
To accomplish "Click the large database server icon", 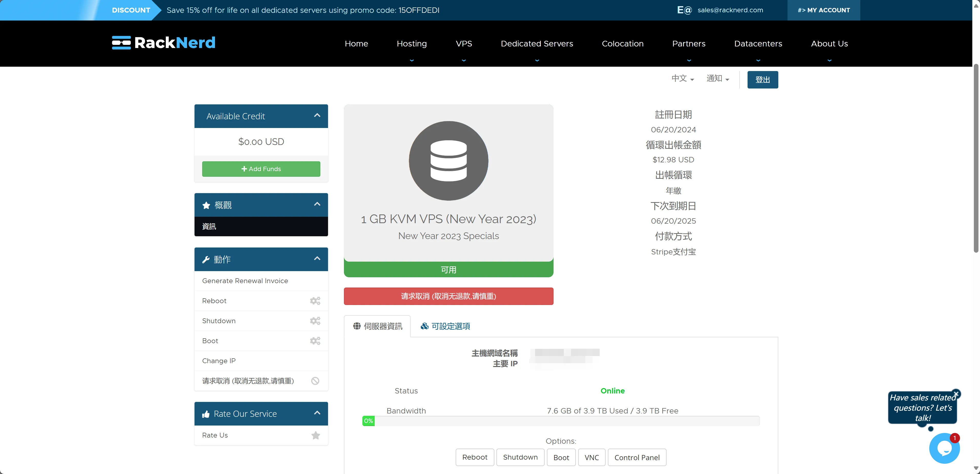I will point(448,161).
